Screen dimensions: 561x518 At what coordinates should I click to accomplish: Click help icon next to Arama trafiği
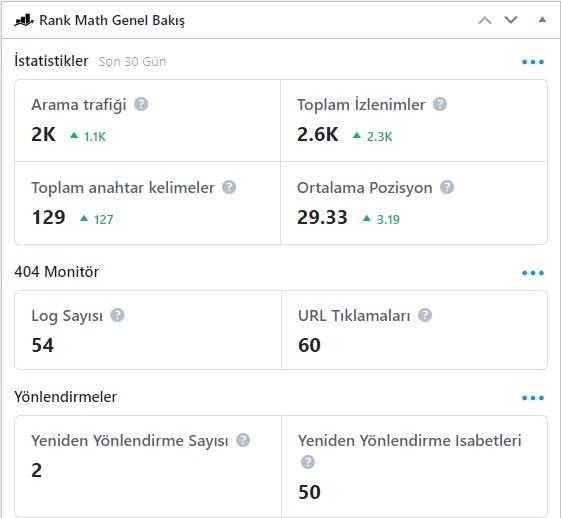pyautogui.click(x=141, y=104)
